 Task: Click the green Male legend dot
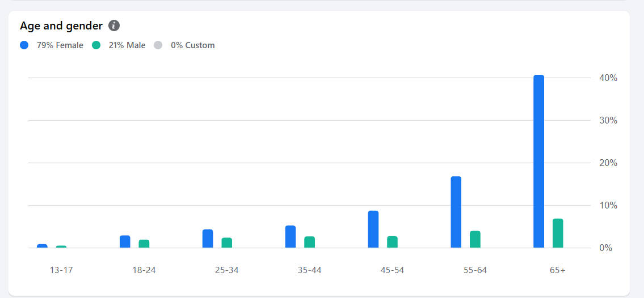[x=96, y=45]
